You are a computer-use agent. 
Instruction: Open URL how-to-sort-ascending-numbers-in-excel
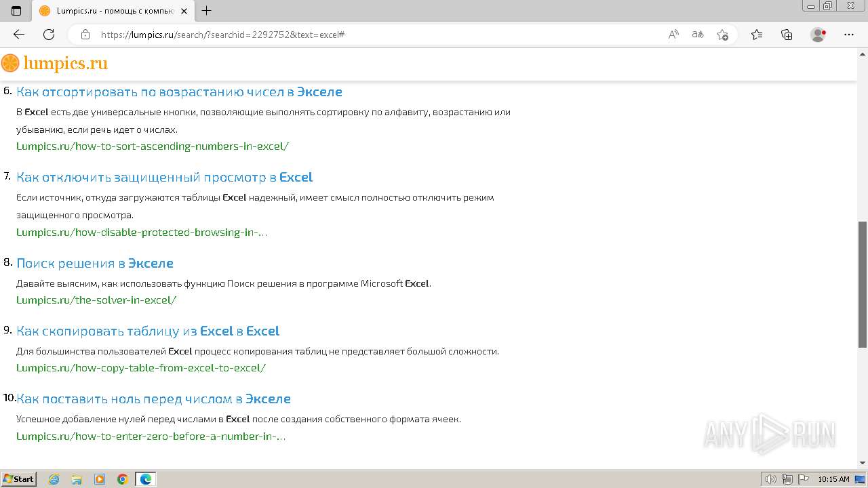(x=153, y=146)
